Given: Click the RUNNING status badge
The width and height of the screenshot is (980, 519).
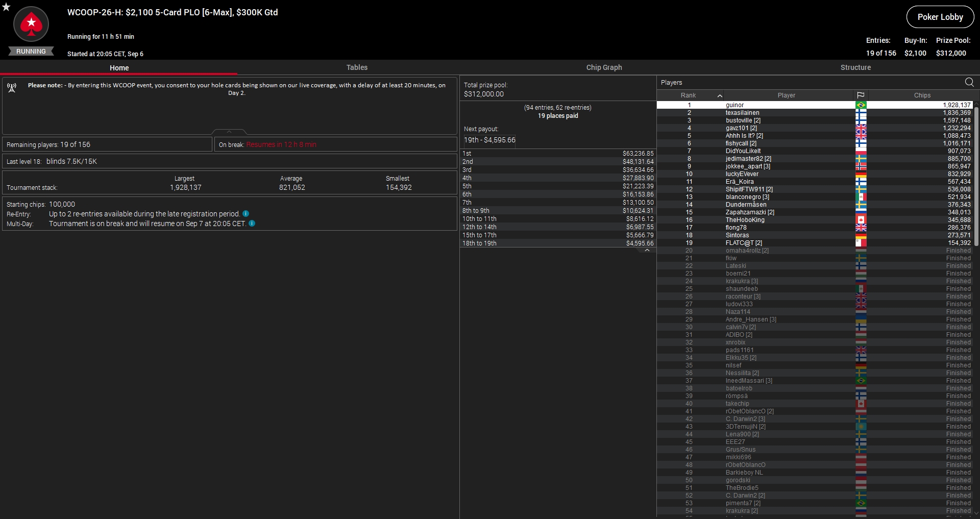Looking at the screenshot, I should (31, 51).
